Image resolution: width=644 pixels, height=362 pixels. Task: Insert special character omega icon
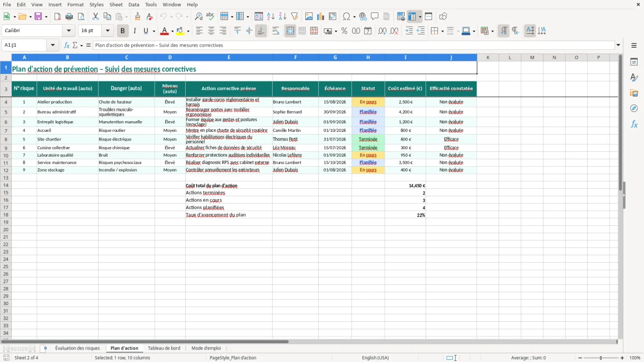347,17
